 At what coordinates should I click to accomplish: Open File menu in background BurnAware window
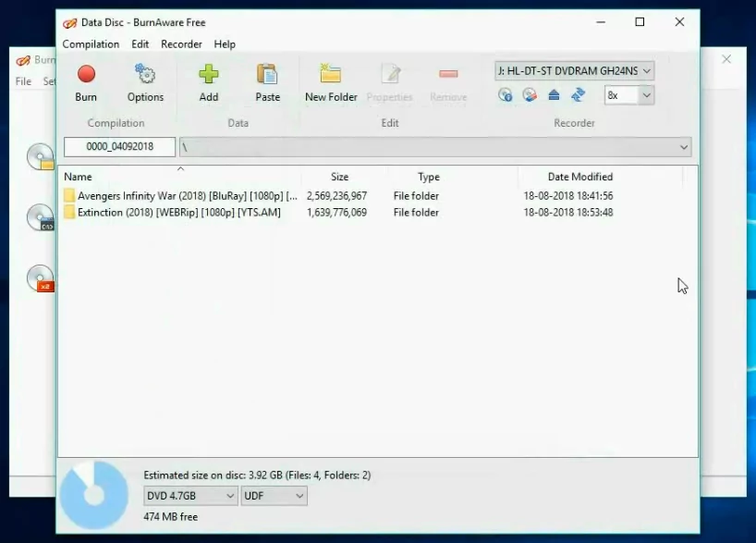(23, 81)
